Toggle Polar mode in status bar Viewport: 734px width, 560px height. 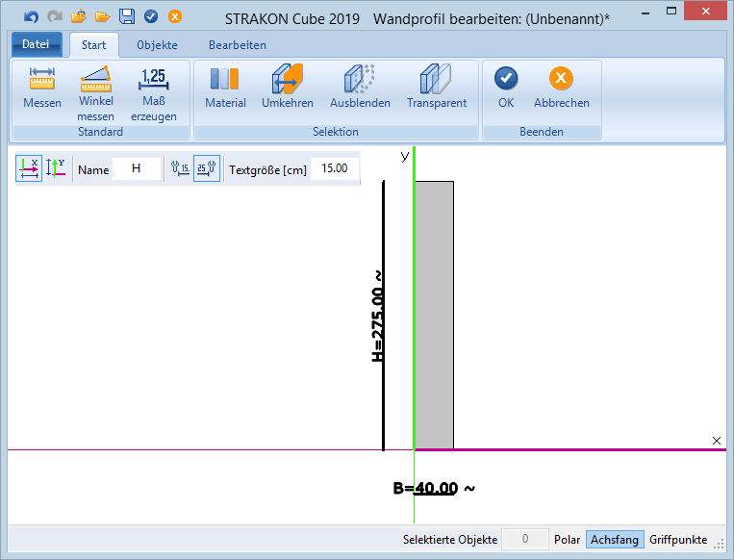coord(567,540)
